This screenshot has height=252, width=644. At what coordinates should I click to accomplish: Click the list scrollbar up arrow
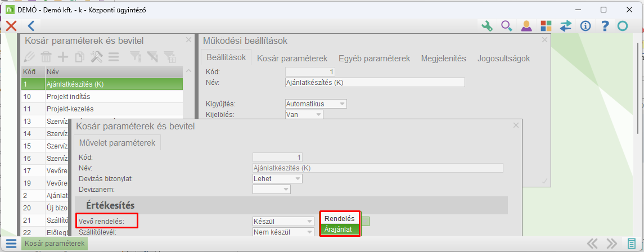click(x=188, y=71)
